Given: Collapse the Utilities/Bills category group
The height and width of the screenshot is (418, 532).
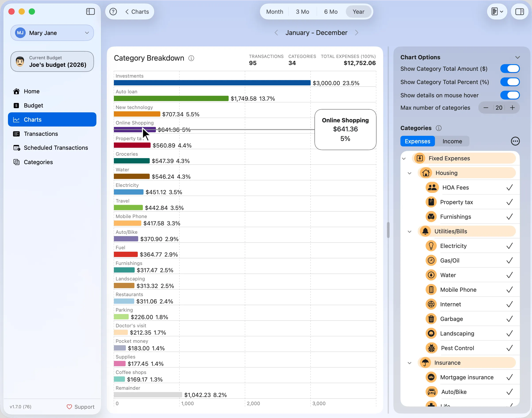Looking at the screenshot, I should (409, 232).
